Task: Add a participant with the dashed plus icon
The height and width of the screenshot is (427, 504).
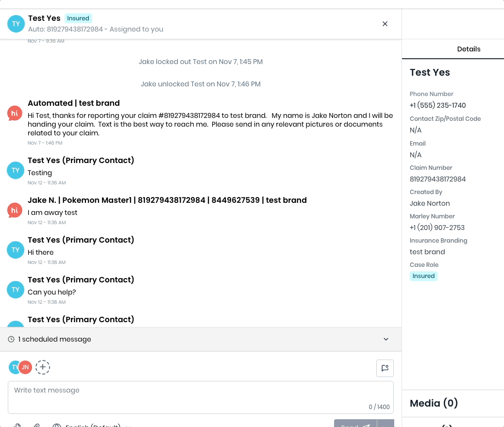Action: [42, 367]
